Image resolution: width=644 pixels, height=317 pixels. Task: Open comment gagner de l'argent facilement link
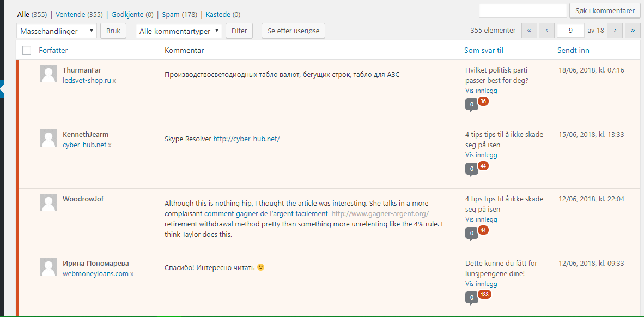point(266,213)
